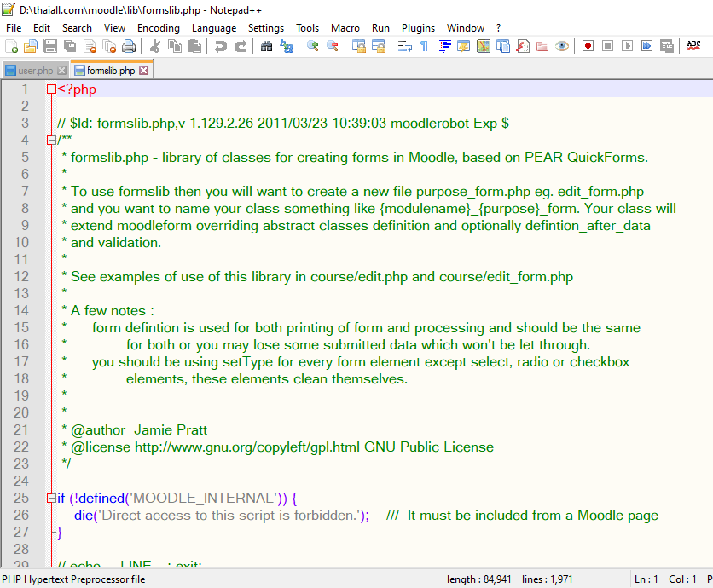Click the Zoom In magnifier icon
713x588 pixels.
(x=313, y=46)
